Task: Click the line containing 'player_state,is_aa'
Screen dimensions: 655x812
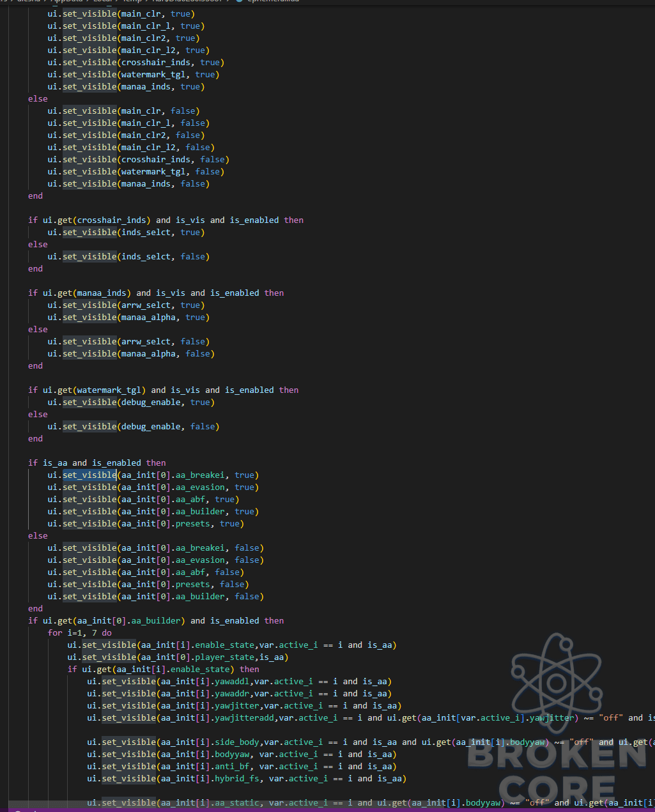Action: coord(178,657)
